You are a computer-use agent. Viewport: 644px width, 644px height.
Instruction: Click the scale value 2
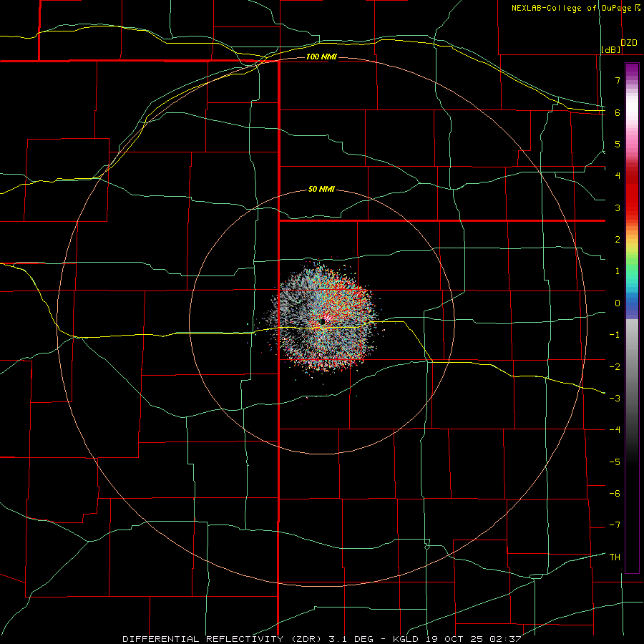(x=618, y=240)
